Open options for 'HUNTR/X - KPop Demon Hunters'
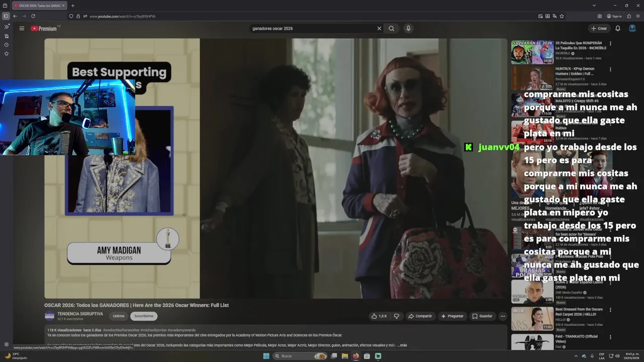 click(610, 69)
